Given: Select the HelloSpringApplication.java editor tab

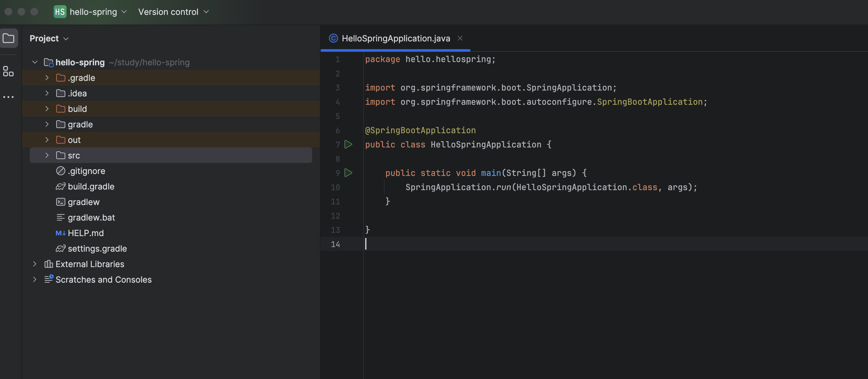Looking at the screenshot, I should 395,38.
